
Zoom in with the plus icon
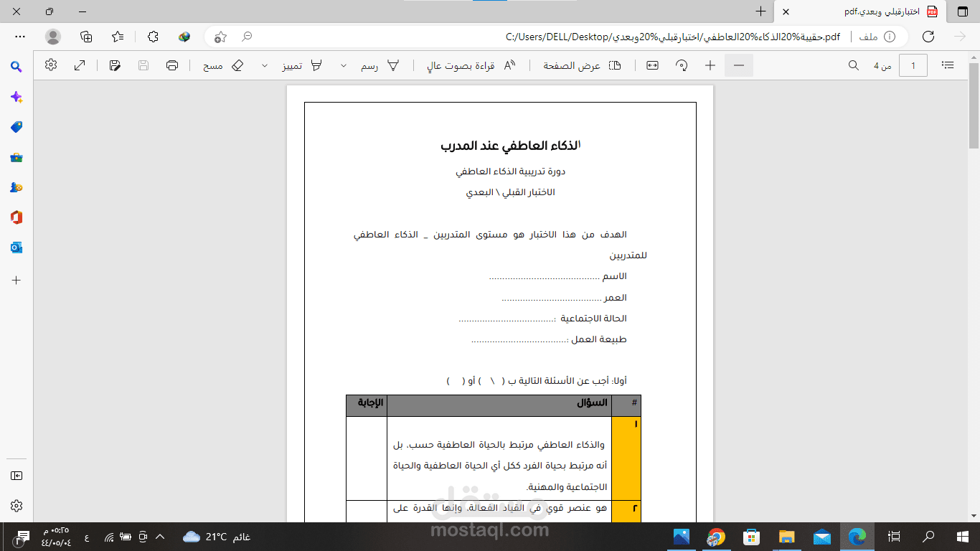pyautogui.click(x=710, y=65)
